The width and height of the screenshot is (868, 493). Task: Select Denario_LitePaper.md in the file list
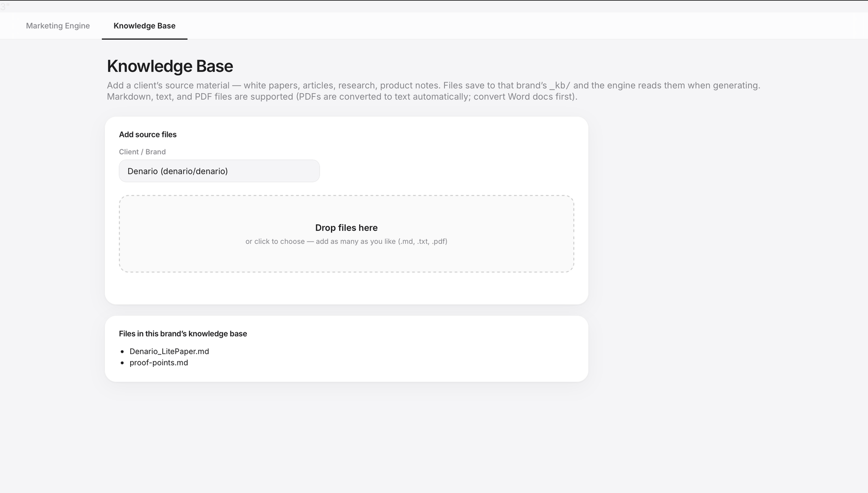(169, 351)
